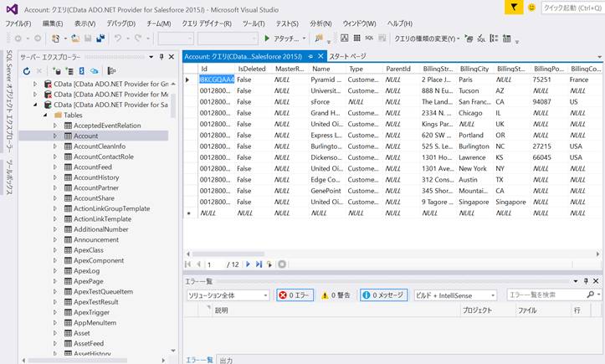Click the feedback smiley icon
The image size is (605, 364).
click(x=532, y=7)
